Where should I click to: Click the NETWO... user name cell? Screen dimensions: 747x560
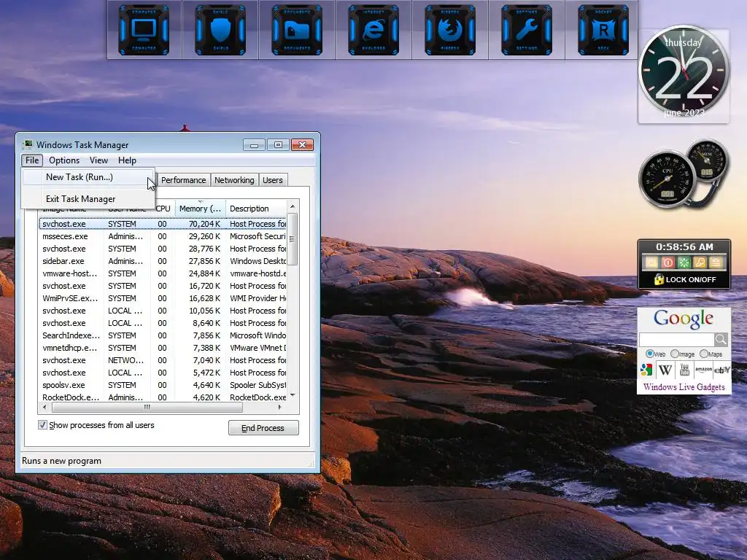click(x=125, y=360)
